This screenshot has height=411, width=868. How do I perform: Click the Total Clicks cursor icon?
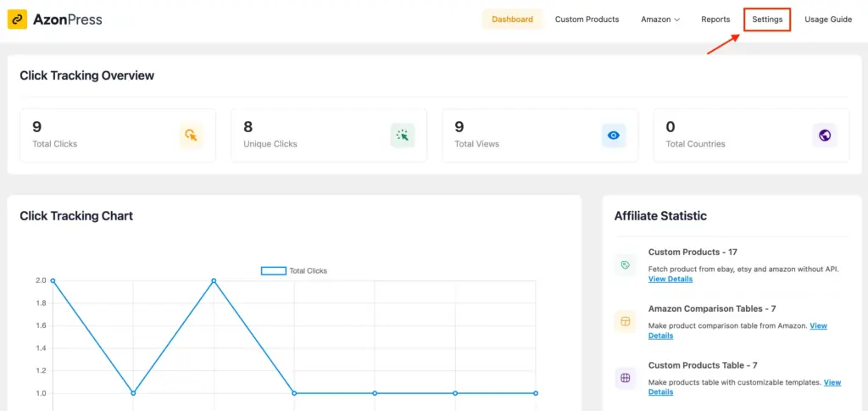tap(191, 136)
